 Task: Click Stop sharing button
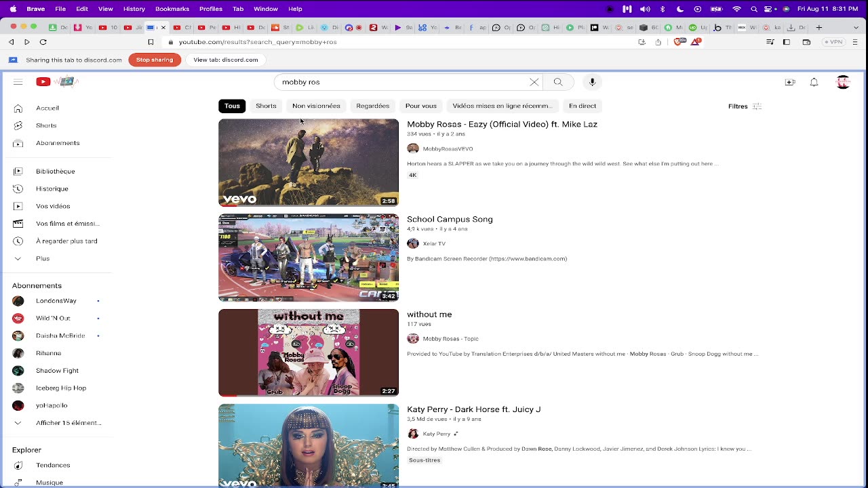(155, 60)
